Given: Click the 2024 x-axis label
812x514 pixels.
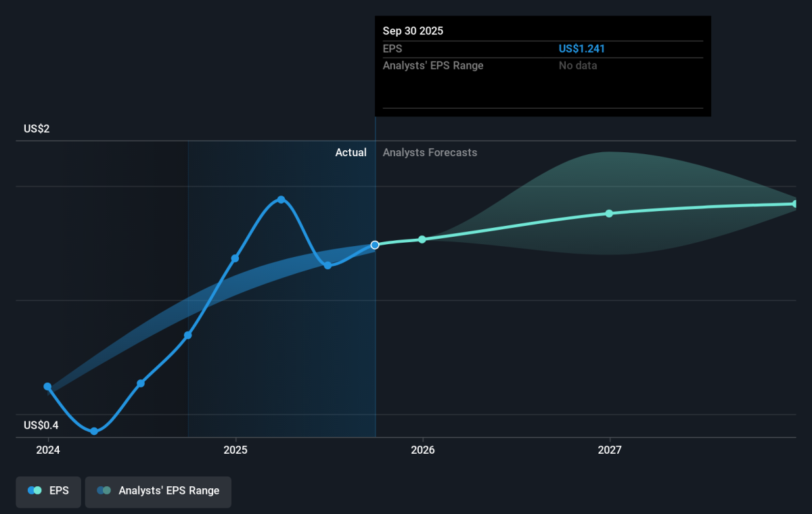Looking at the screenshot, I should (47, 450).
